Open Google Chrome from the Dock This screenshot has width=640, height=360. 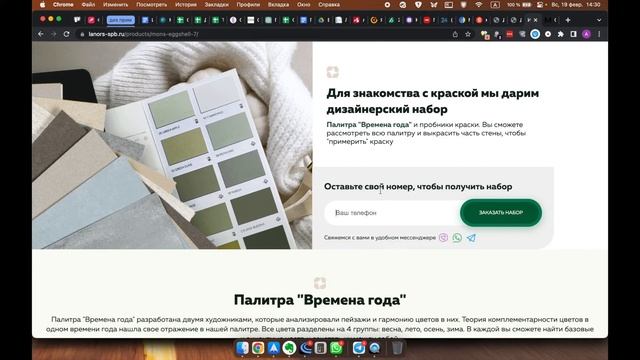tap(258, 348)
